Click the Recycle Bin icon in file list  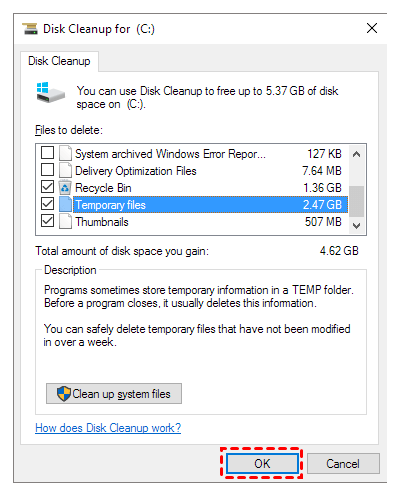point(65,187)
